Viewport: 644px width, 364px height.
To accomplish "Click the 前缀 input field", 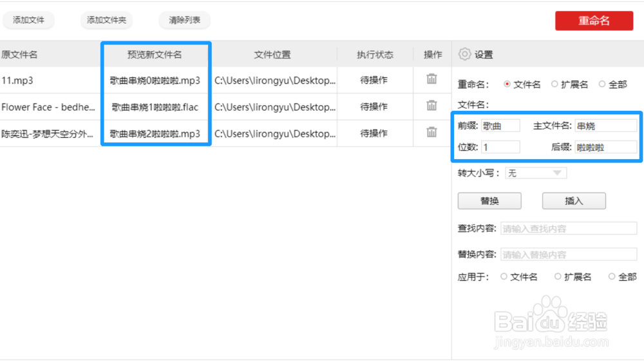I will click(500, 126).
